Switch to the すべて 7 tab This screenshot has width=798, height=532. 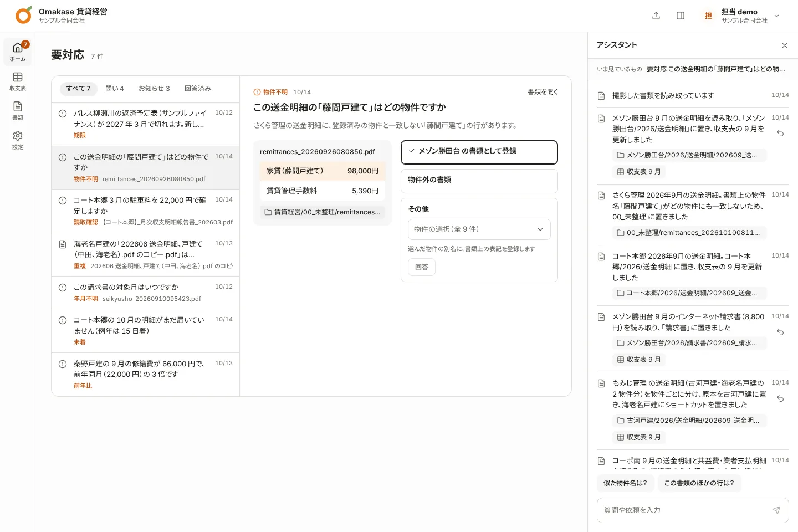78,89
